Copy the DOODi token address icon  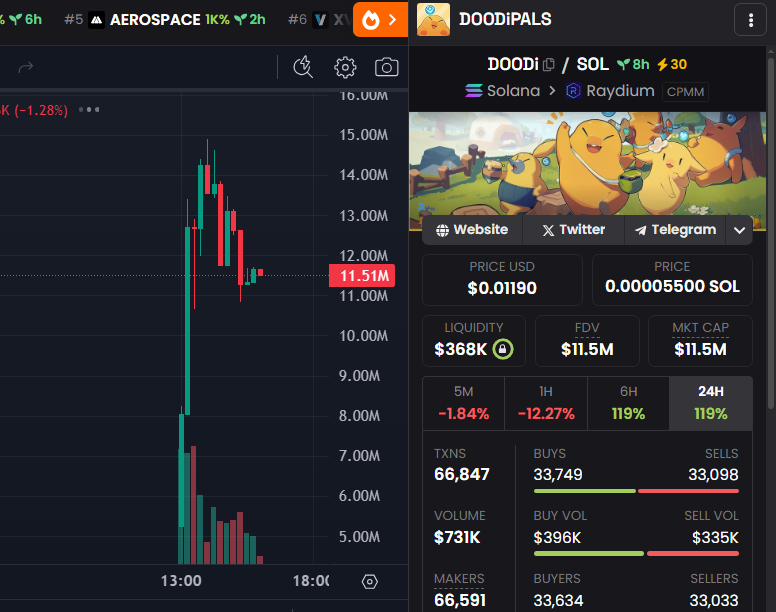(548, 64)
